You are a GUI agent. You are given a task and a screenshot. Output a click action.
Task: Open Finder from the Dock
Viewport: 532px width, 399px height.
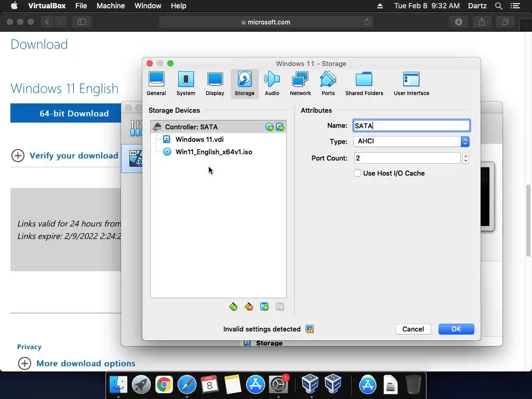tap(118, 384)
